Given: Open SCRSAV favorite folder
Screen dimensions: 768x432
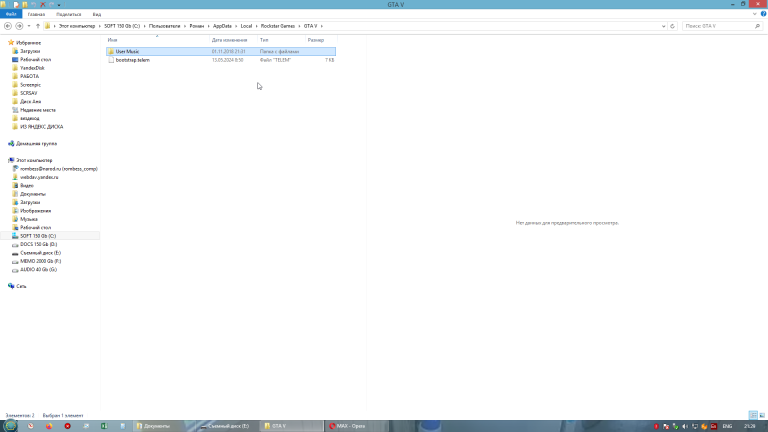Looking at the screenshot, I should pyautogui.click(x=28, y=93).
